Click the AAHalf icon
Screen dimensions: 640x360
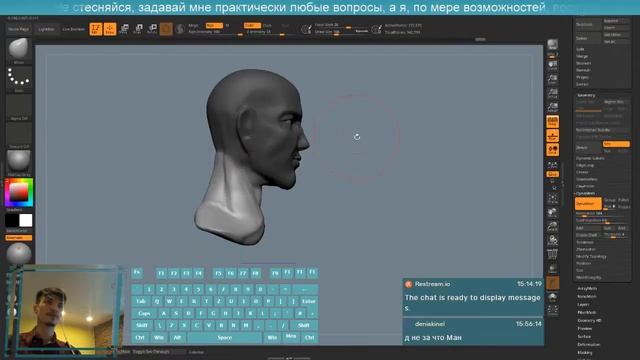553,107
